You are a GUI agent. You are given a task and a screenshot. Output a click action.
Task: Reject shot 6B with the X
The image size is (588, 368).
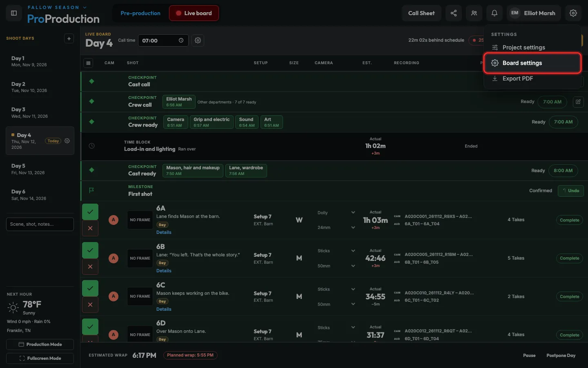click(x=90, y=267)
